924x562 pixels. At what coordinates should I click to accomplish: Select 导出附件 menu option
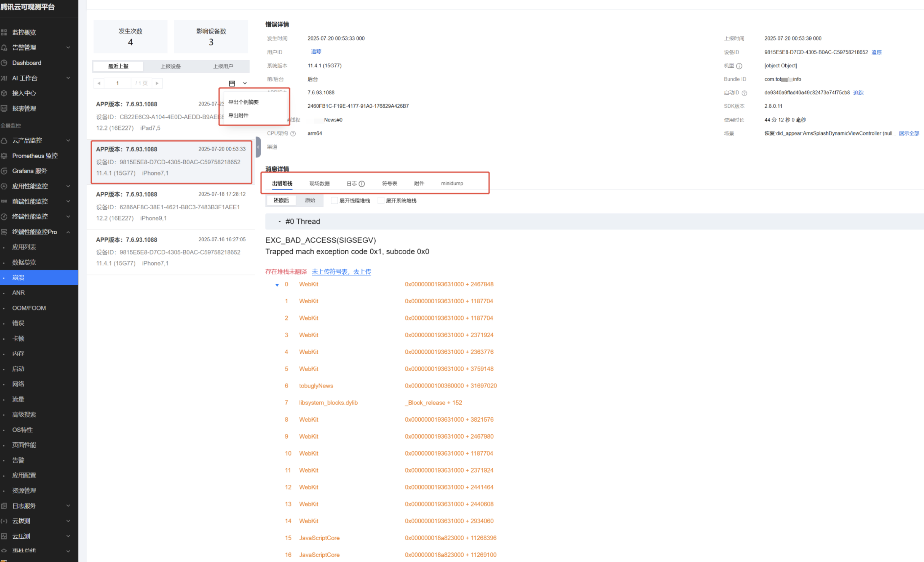(239, 116)
